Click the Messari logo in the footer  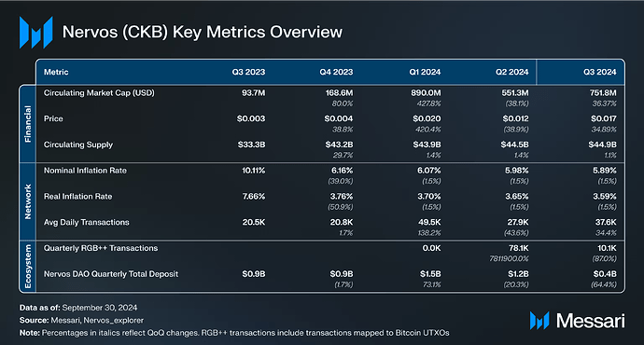577,321
